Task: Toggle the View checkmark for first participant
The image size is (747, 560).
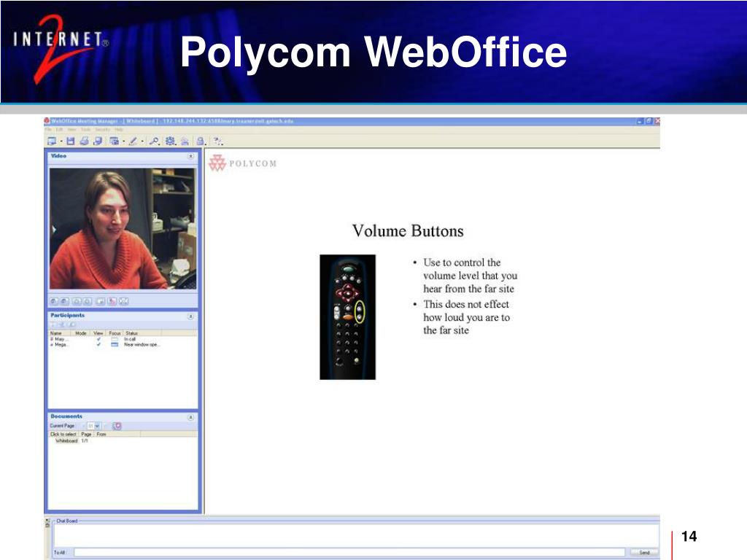Action: pyautogui.click(x=98, y=339)
